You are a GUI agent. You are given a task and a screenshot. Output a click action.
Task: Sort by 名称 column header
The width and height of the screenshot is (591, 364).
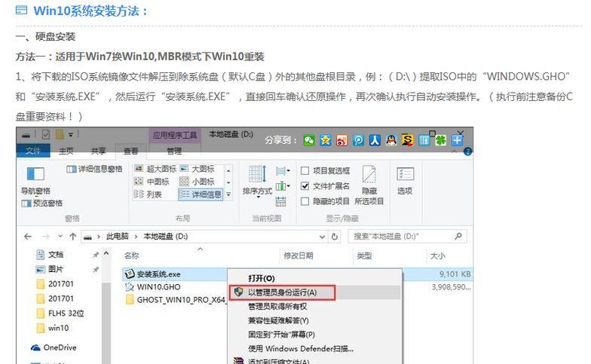click(131, 256)
